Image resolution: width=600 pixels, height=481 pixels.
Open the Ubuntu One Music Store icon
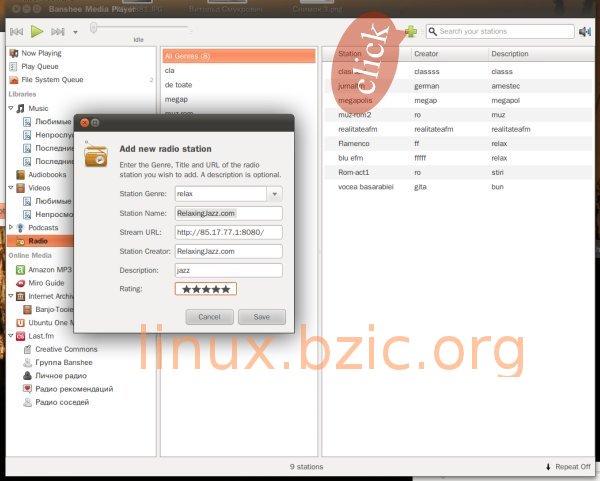(x=21, y=323)
